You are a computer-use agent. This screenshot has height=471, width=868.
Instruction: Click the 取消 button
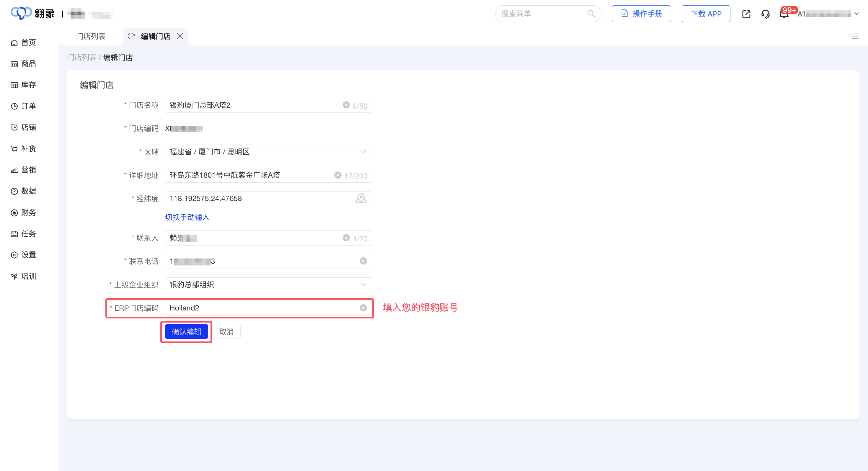[226, 332]
